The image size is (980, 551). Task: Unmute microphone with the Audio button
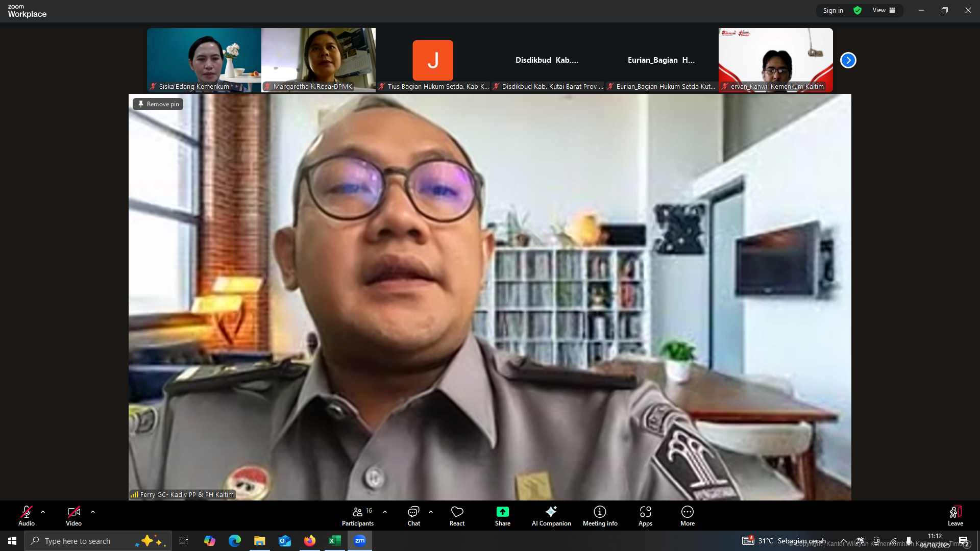(27, 515)
